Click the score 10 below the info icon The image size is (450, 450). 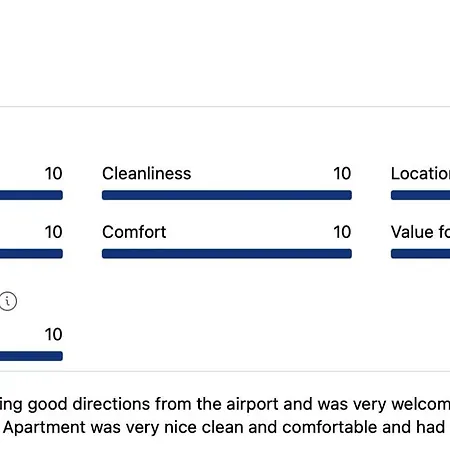point(53,334)
